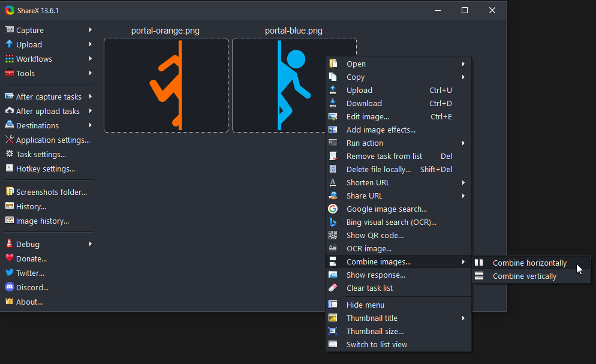Viewport: 596px width, 364px height.
Task: Click the Debug cone icon
Action: pos(10,243)
